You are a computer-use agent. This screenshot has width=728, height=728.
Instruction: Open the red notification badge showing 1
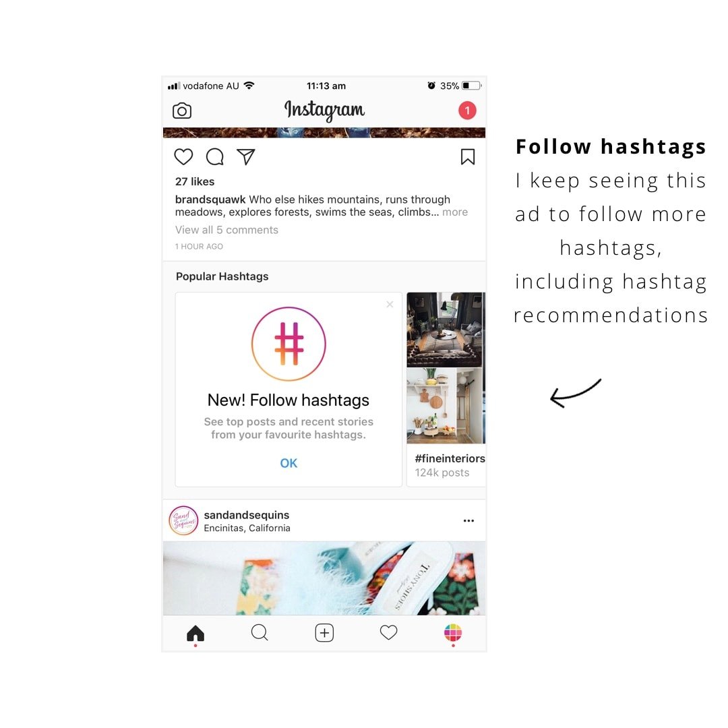point(467,111)
